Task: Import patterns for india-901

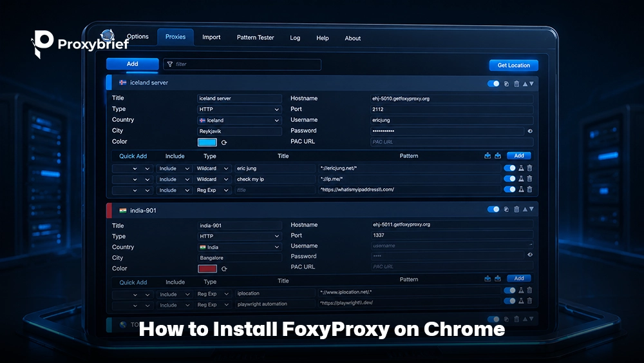Action: coord(488,279)
